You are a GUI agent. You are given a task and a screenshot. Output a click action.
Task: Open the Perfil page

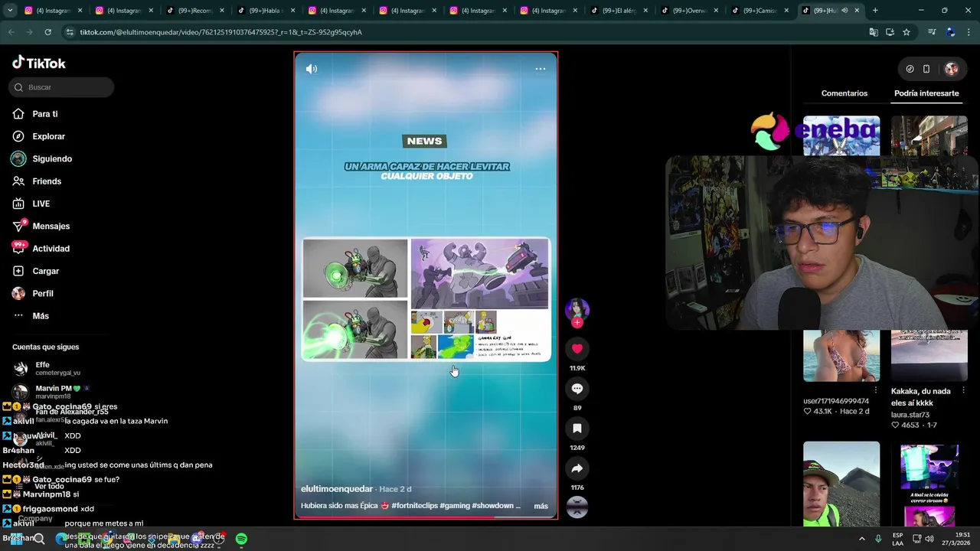tap(43, 294)
